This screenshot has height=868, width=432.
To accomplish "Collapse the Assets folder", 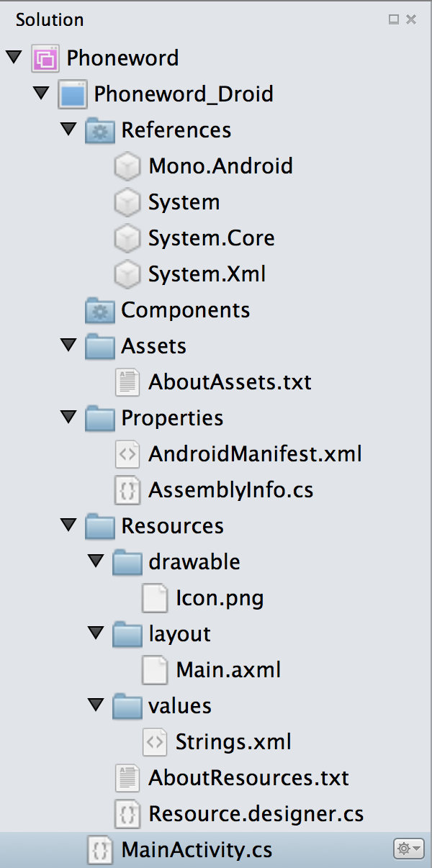I will click(68, 345).
